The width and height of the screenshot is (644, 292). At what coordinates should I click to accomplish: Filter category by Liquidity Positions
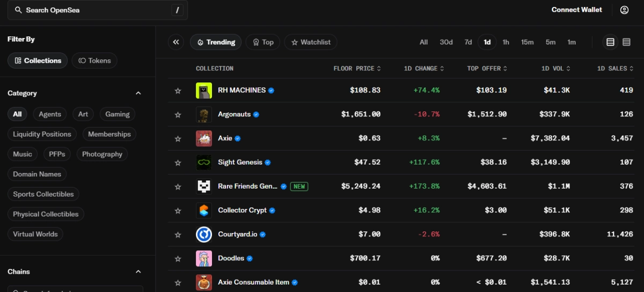(42, 134)
